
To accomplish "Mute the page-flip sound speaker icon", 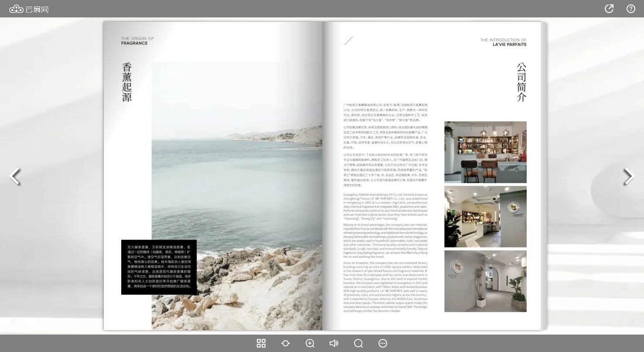I will click(x=334, y=343).
